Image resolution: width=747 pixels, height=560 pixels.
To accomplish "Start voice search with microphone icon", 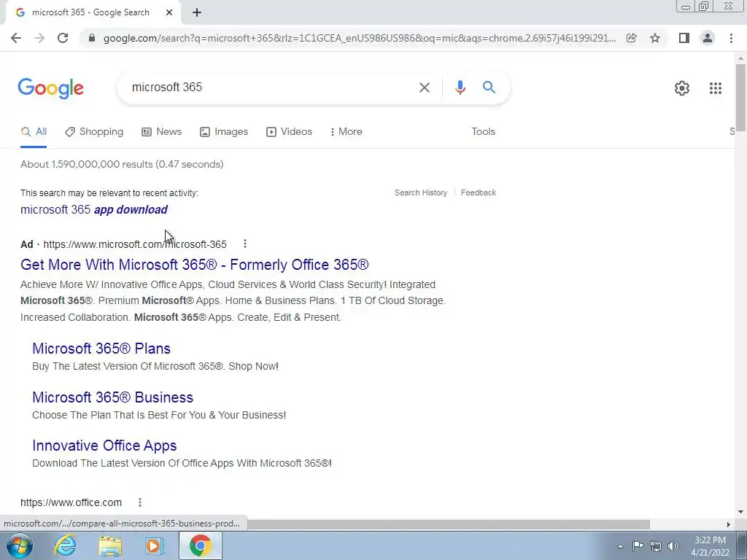I will pos(460,87).
